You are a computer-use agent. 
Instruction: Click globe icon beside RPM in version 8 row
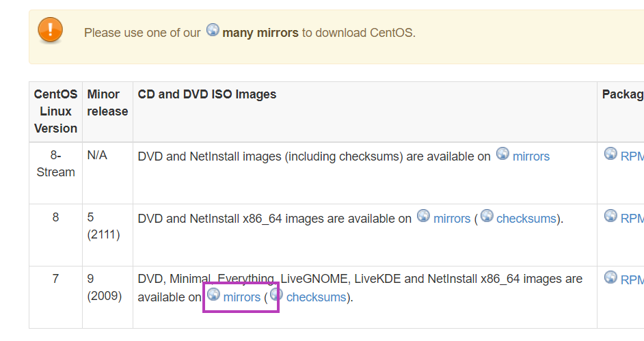[611, 215]
